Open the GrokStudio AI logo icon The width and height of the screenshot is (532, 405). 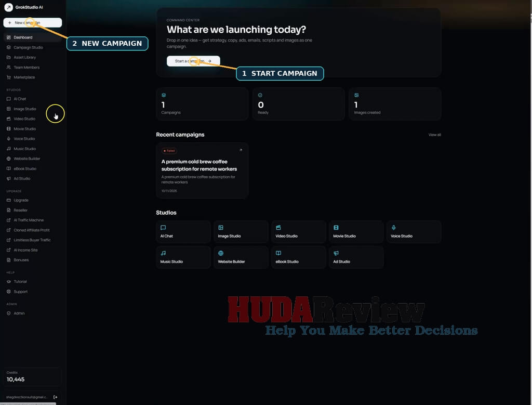coord(8,7)
